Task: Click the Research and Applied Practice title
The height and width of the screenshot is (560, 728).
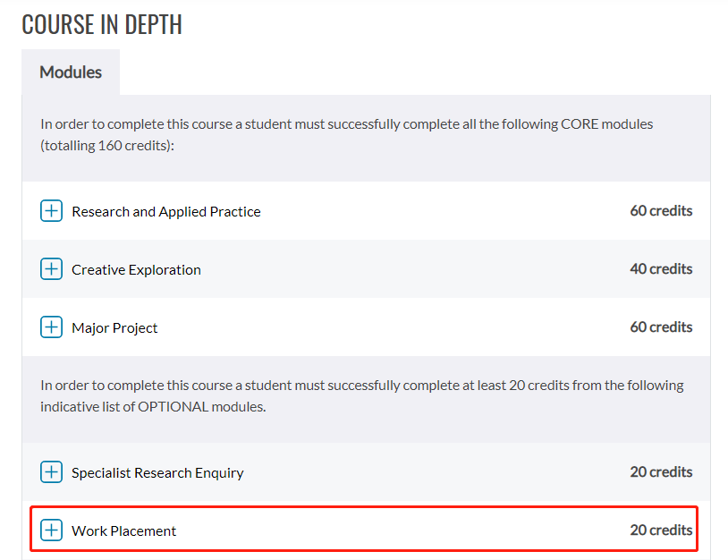Action: point(166,212)
